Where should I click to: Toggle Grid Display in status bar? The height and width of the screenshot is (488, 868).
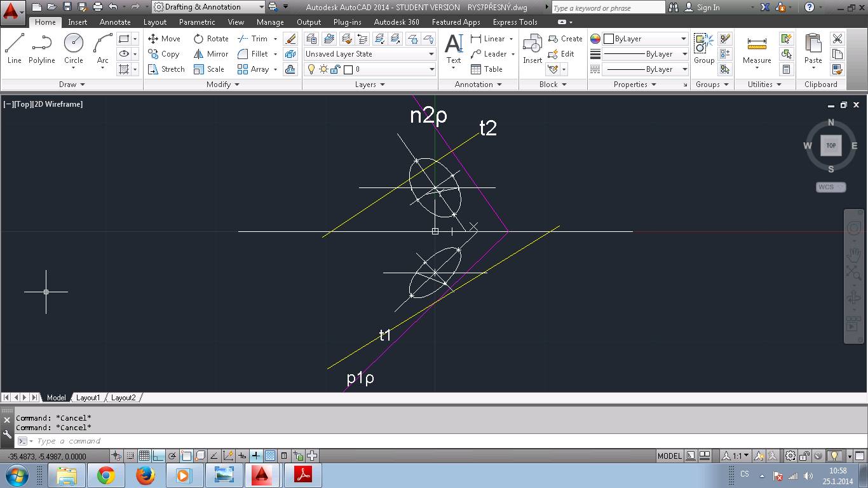[144, 456]
